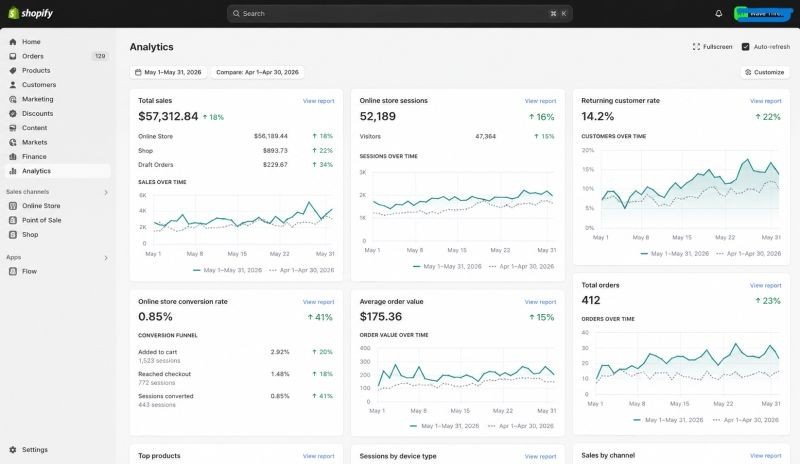This screenshot has width=800, height=464.
Task: Expand the Apps section chevron
Action: click(x=106, y=258)
